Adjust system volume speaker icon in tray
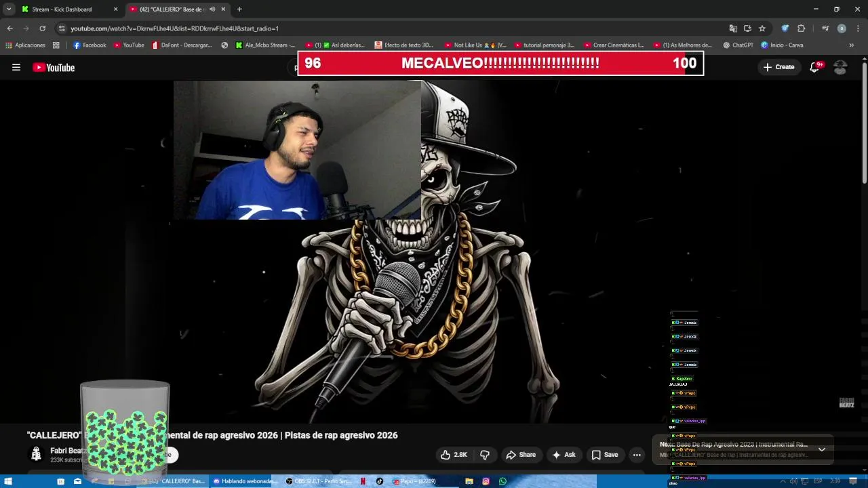 pos(793,481)
